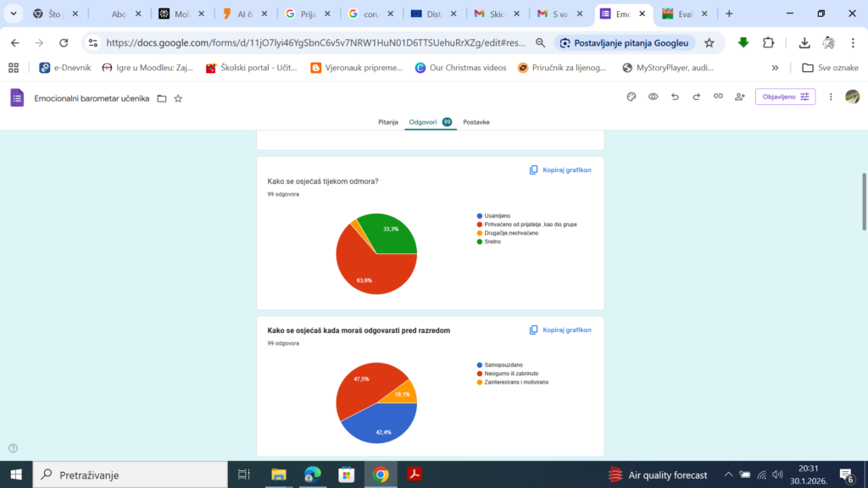Viewport: 868px width, 488px height.
Task: Click the Objavljeno button
Action: pos(785,97)
